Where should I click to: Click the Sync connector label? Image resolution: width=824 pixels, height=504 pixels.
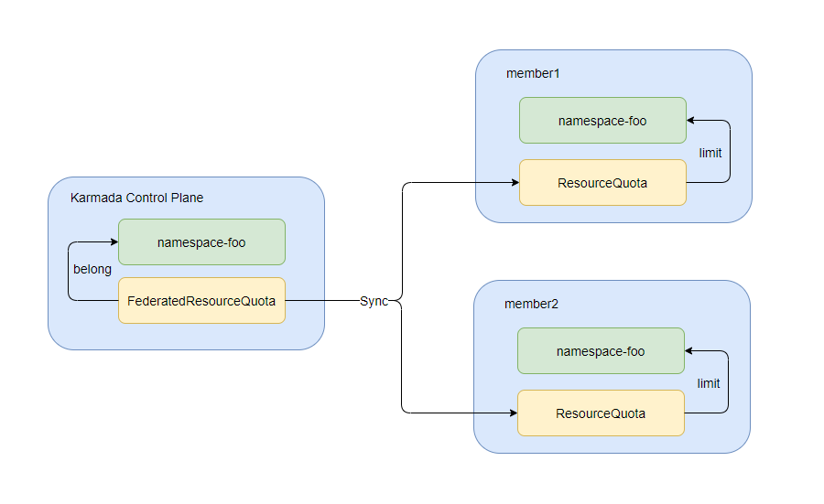pos(374,301)
